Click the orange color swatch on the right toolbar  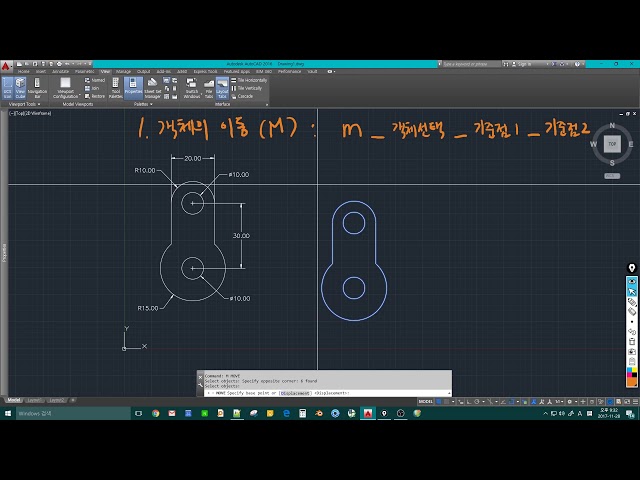632,382
